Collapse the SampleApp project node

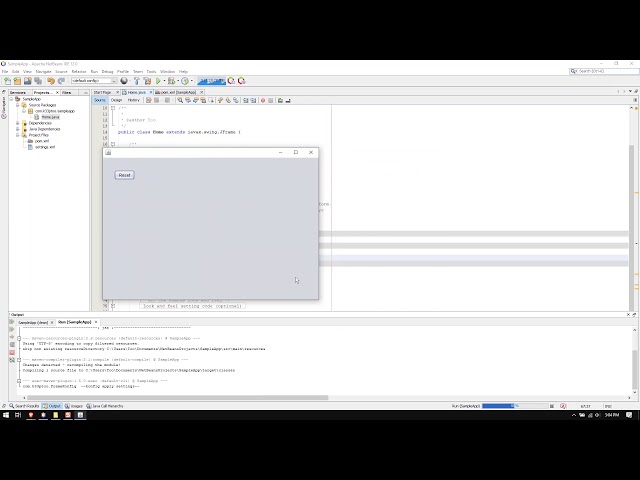pos(11,99)
